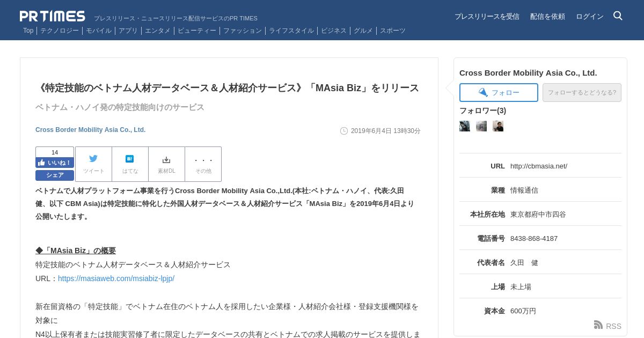
Task: Open スポーツ category
Action: tap(393, 31)
